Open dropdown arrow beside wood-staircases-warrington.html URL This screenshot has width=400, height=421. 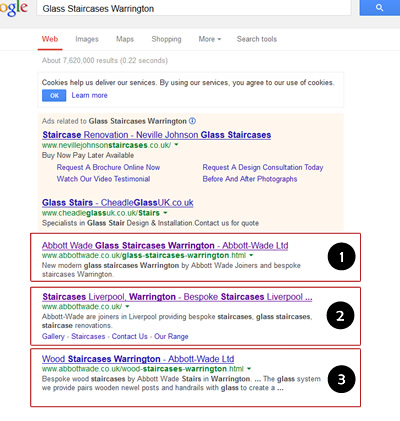point(249,369)
